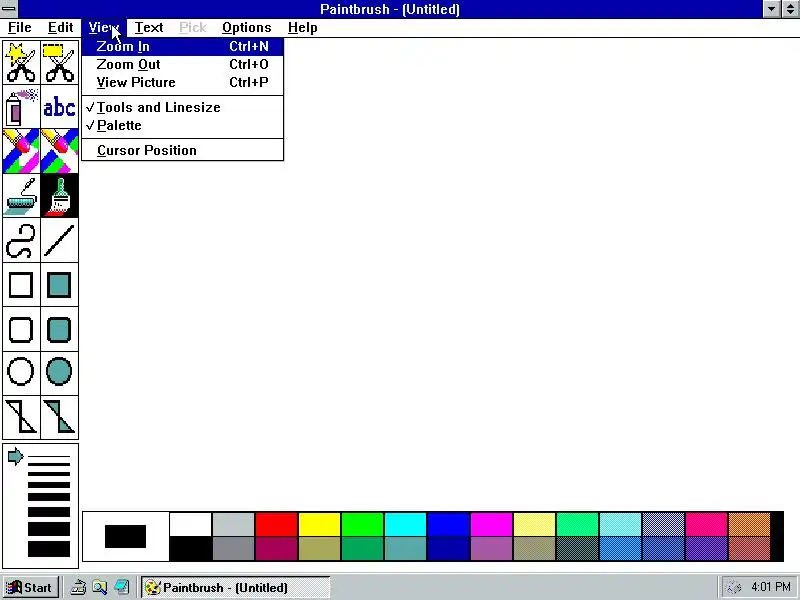Screen dimensions: 800x600
Task: Select the straight Line tool
Action: (x=60, y=240)
